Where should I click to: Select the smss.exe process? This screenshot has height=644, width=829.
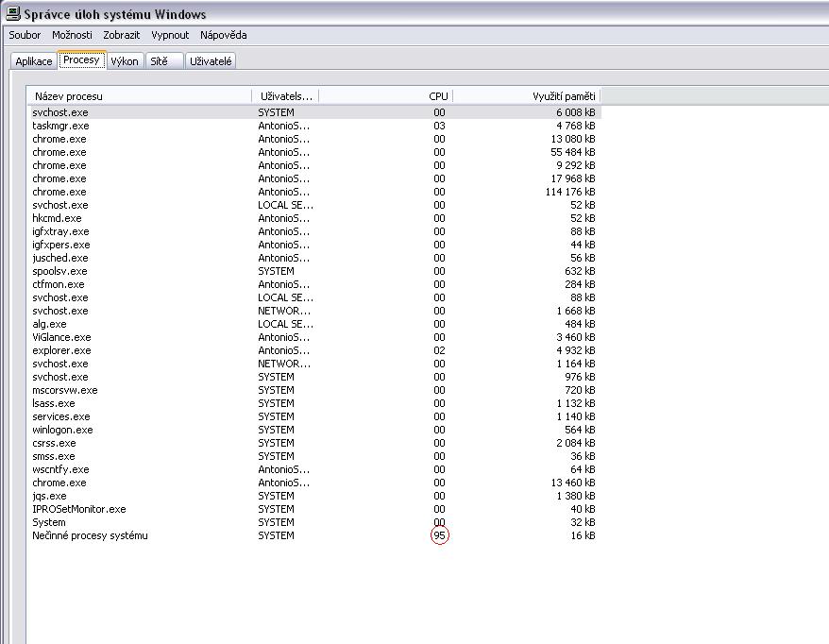click(x=314, y=456)
